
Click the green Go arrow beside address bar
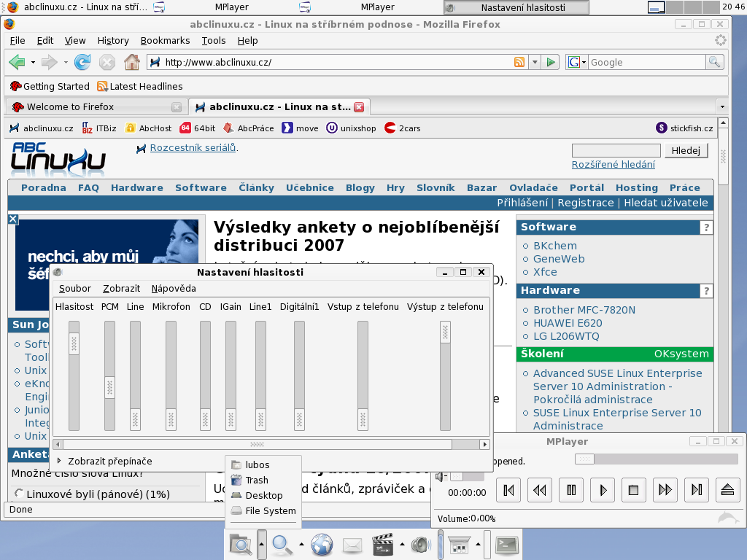[551, 63]
